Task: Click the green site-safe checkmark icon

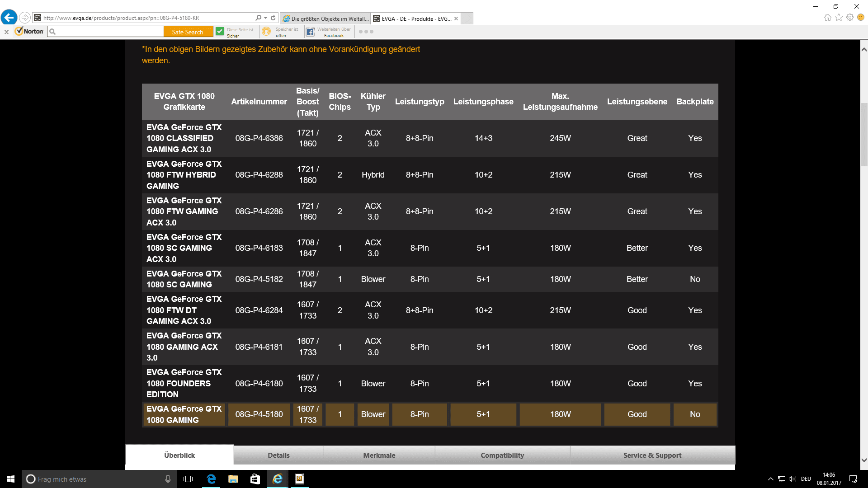Action: (220, 31)
